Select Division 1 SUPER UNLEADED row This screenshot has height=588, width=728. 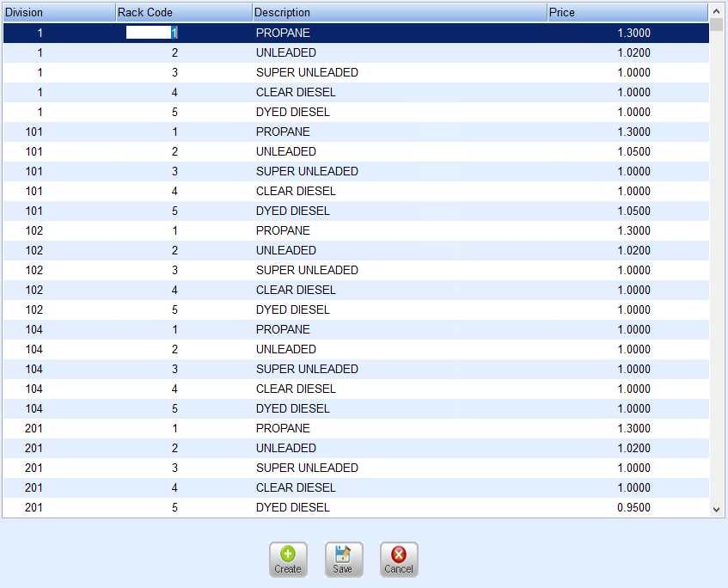tap(356, 72)
